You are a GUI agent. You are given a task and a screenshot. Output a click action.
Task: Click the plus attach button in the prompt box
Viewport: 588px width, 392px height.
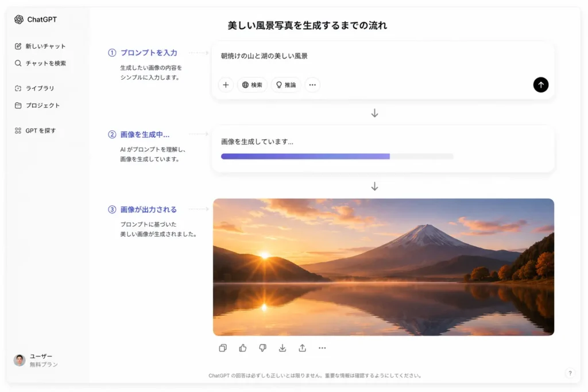point(226,85)
